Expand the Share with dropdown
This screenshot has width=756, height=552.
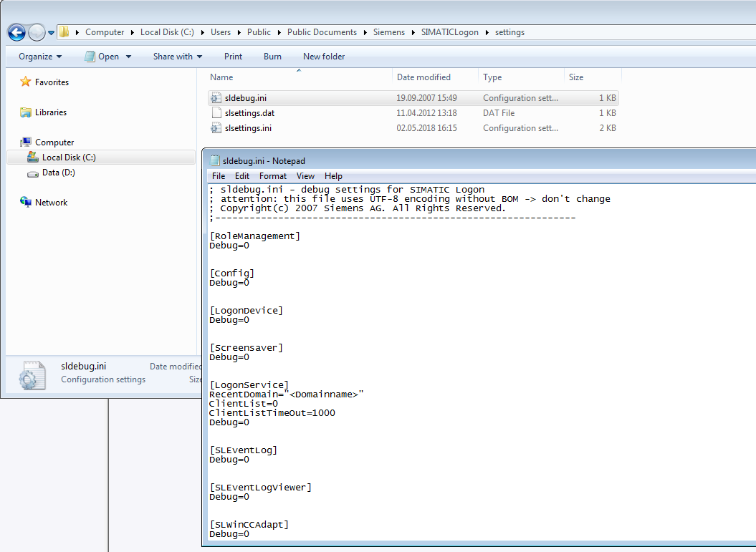point(177,57)
